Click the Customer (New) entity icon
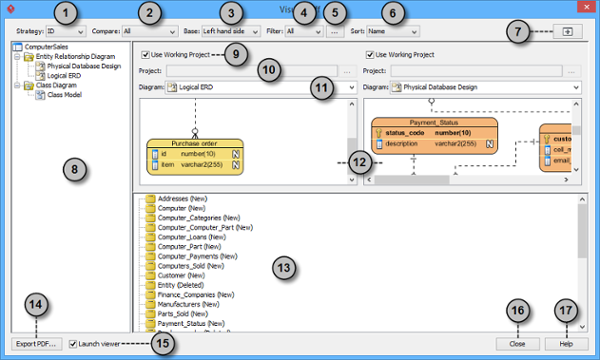The image size is (600, 360). coord(150,275)
